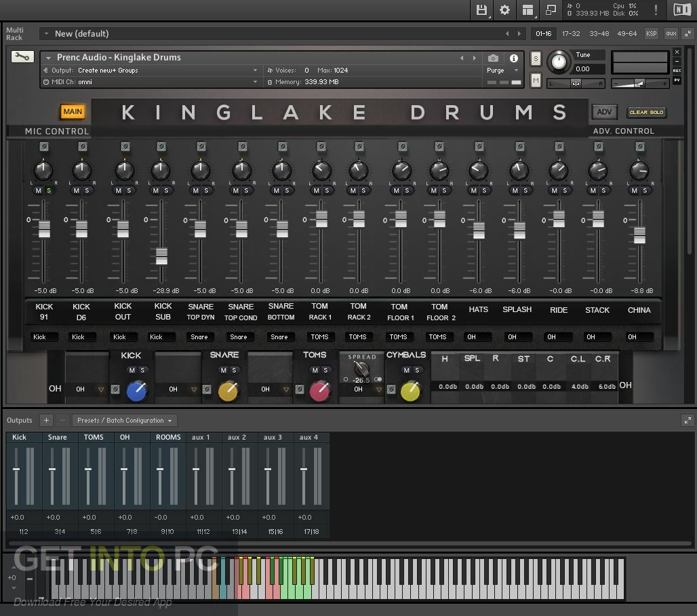Screen dimensions: 697x616
Task: Click link icon beside yellow SNARE knob
Action: (x=207, y=389)
